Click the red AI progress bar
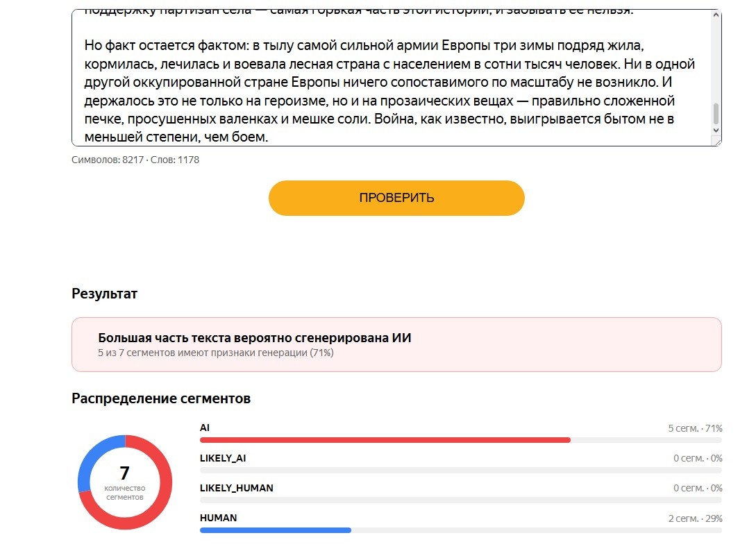Screen dimensions: 756x549 pos(385,440)
